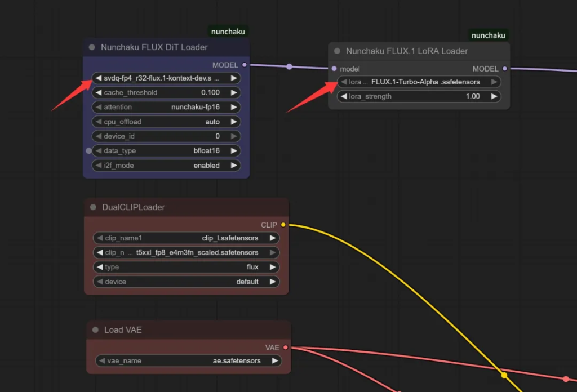This screenshot has height=392, width=577.
Task: Collapse the DualCLIPLoader node dot
Action: coord(93,207)
